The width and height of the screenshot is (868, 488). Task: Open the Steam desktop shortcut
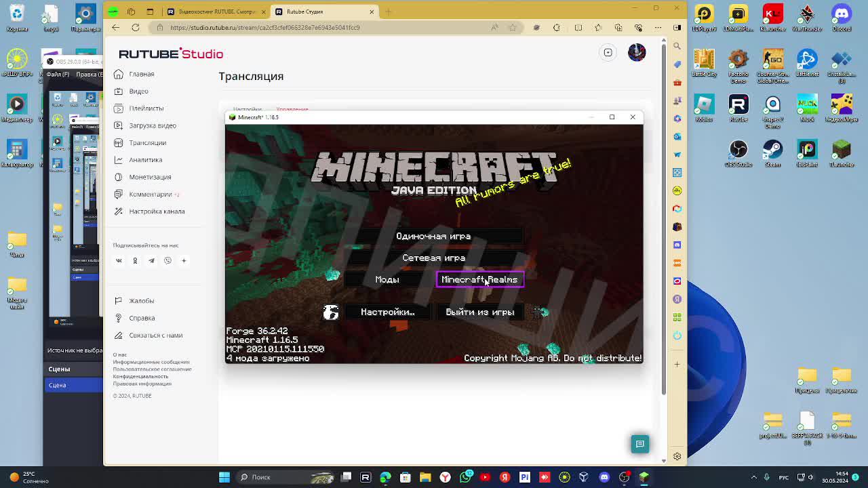772,152
